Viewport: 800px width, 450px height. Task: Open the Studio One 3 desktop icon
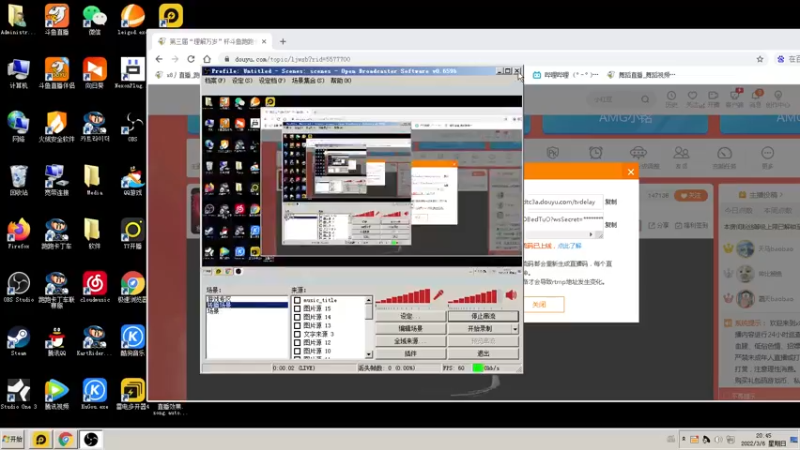coord(18,394)
